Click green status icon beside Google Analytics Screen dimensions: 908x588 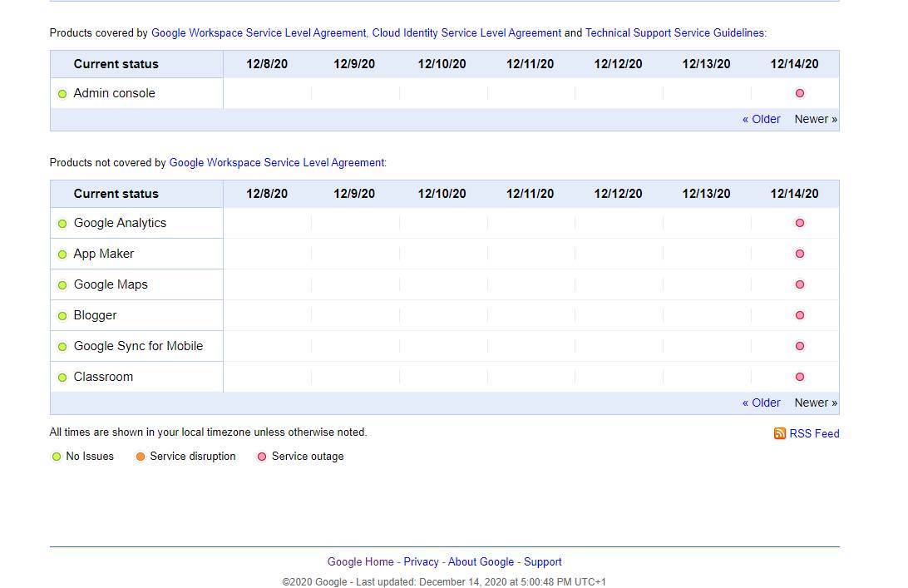coord(62,224)
